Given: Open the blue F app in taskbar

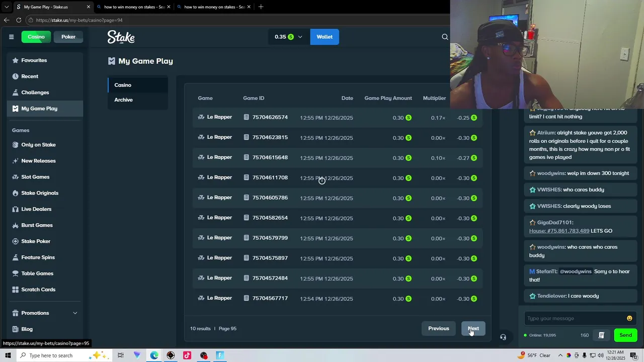Looking at the screenshot, I should (220, 355).
